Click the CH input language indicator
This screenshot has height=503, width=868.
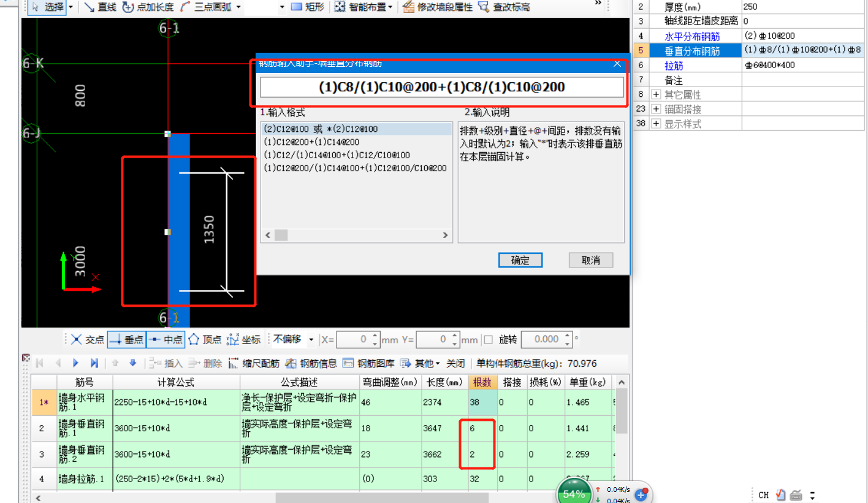(763, 495)
